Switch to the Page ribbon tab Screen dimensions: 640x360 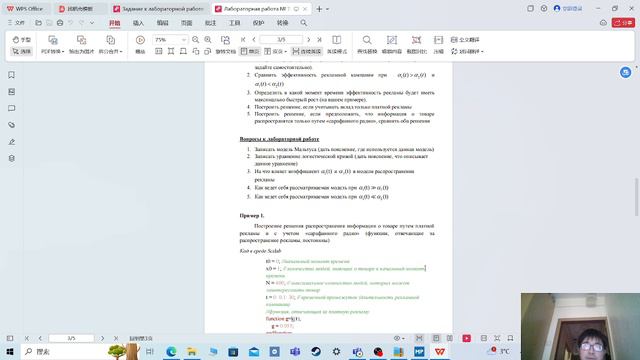tap(187, 23)
